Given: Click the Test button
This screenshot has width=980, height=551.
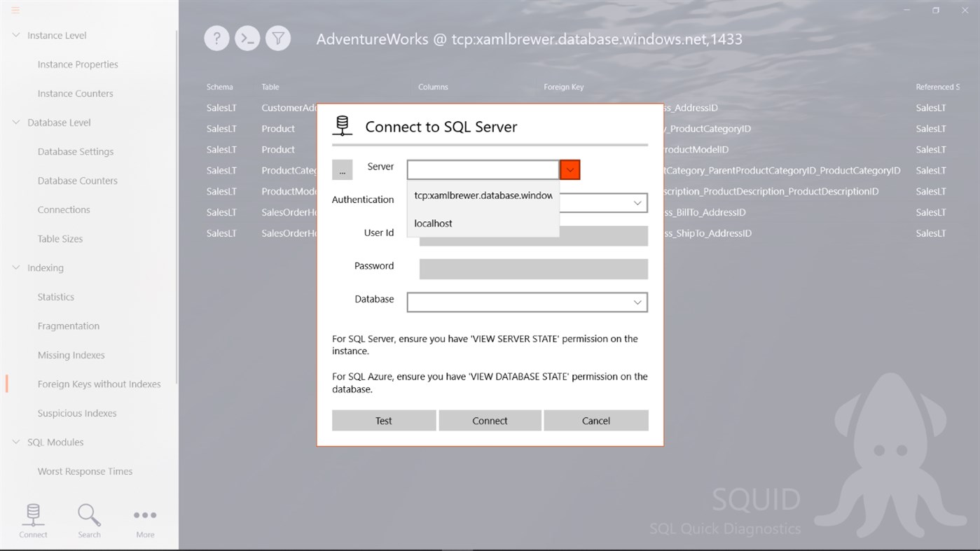Looking at the screenshot, I should [384, 420].
